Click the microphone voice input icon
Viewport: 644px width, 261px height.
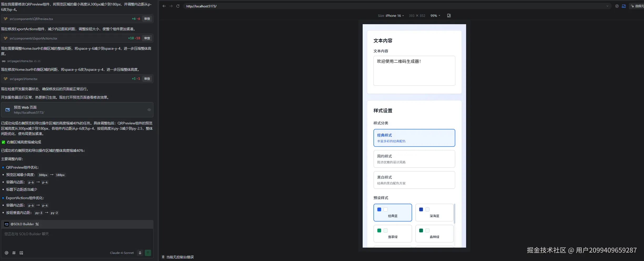tap(140, 253)
